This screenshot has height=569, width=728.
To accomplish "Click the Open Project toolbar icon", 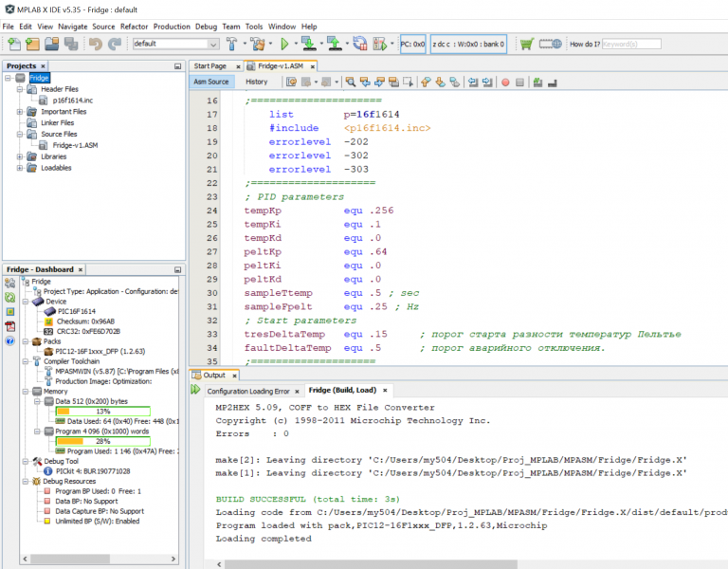I will tap(51, 45).
